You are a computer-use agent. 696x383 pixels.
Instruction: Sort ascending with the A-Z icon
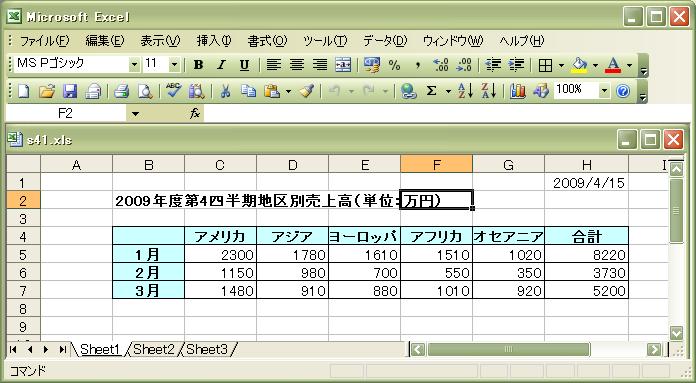coord(465,91)
